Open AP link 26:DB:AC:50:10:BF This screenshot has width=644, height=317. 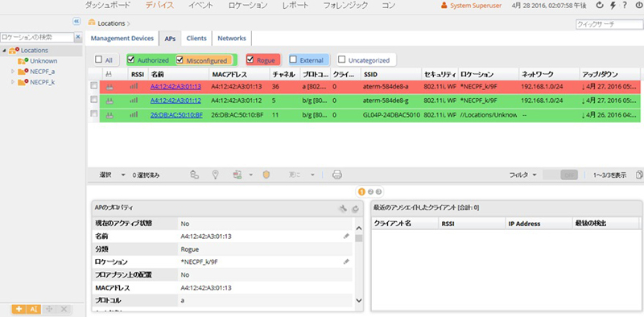176,115
